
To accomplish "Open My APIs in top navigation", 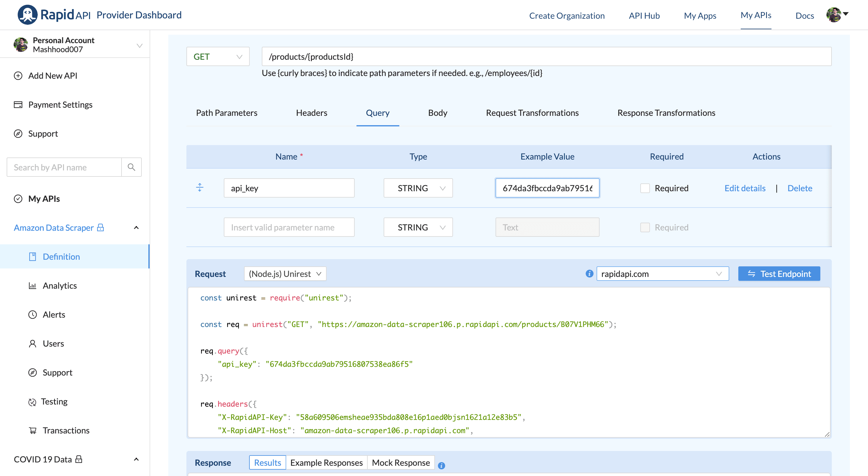I will tap(756, 15).
